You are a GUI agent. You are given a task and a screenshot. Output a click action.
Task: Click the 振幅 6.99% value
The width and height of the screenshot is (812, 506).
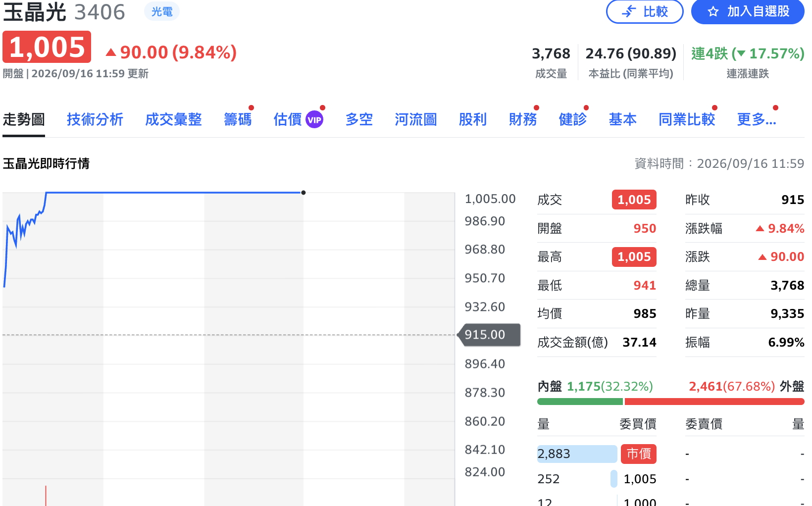786,342
